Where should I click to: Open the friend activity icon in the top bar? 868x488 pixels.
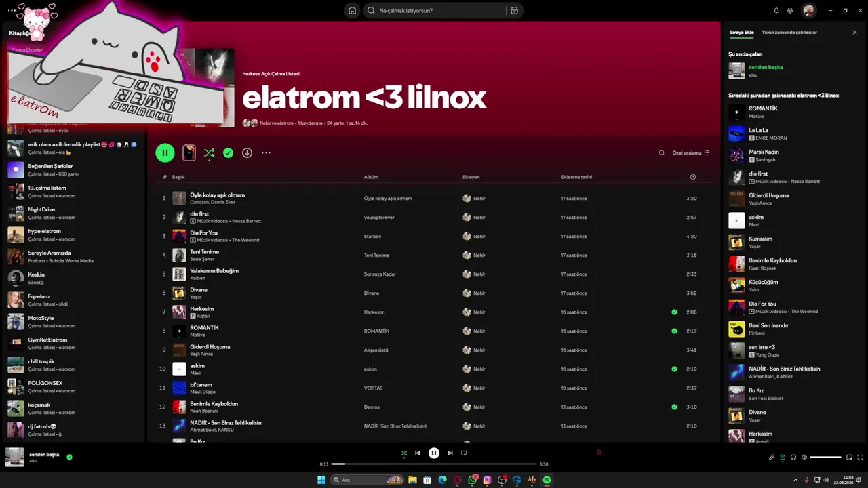(790, 11)
